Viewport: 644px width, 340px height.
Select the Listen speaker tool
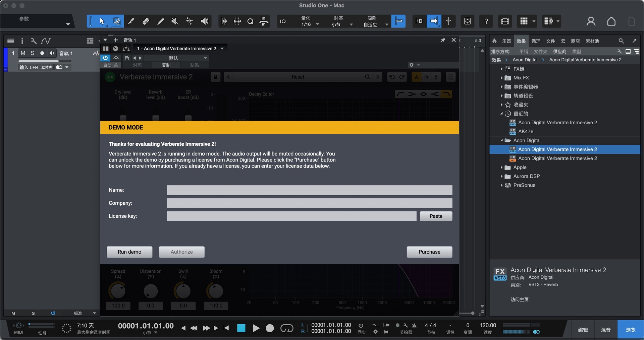pos(204,21)
